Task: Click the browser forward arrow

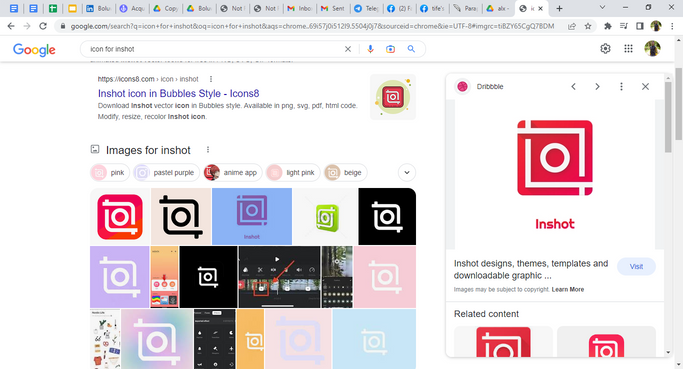Action: click(27, 26)
